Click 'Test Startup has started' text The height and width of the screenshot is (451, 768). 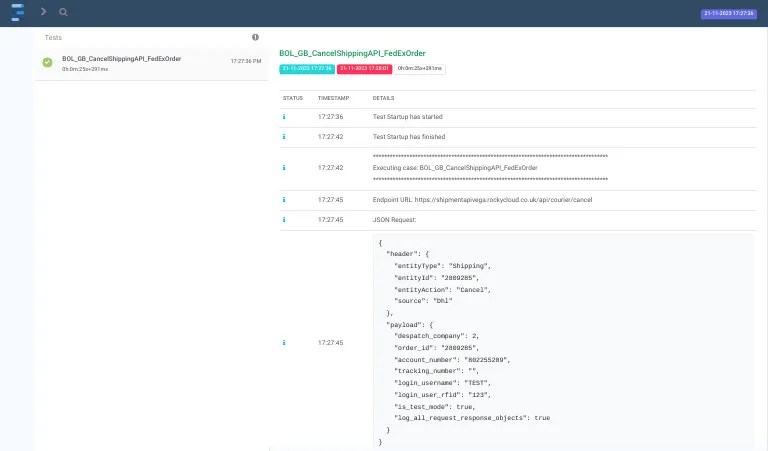pos(408,117)
